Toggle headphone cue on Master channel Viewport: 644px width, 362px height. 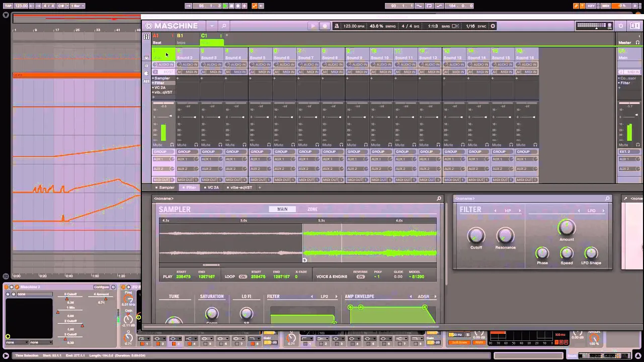(639, 145)
